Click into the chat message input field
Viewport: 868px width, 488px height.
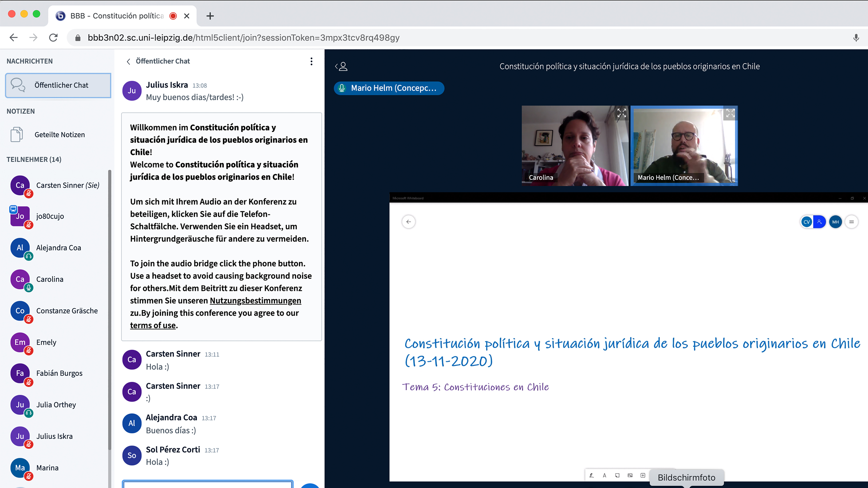point(207,485)
